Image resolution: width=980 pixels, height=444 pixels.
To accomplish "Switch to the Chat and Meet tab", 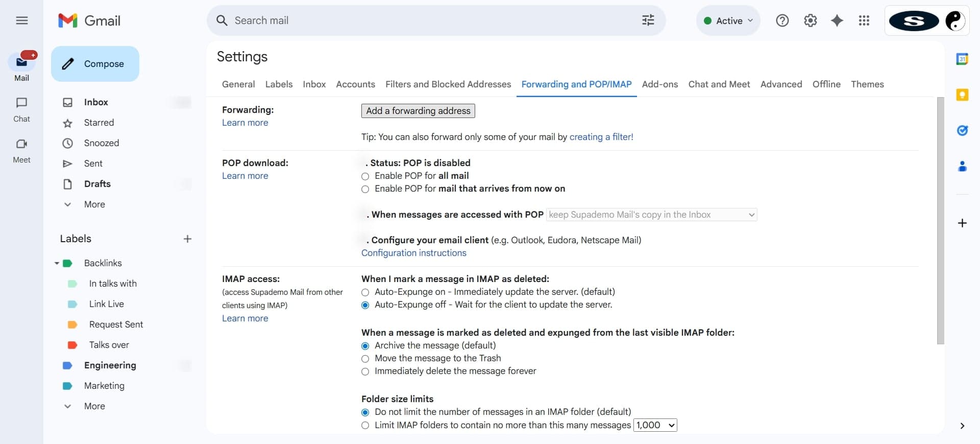I will coord(719,84).
